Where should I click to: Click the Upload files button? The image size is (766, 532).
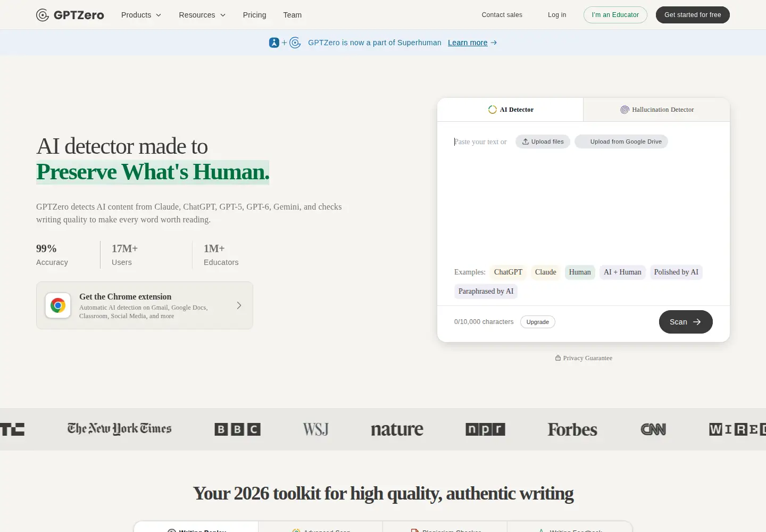coord(543,142)
